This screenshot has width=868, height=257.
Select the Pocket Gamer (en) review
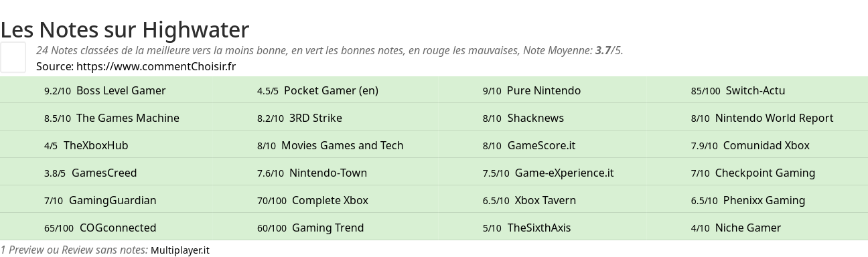coord(331,90)
